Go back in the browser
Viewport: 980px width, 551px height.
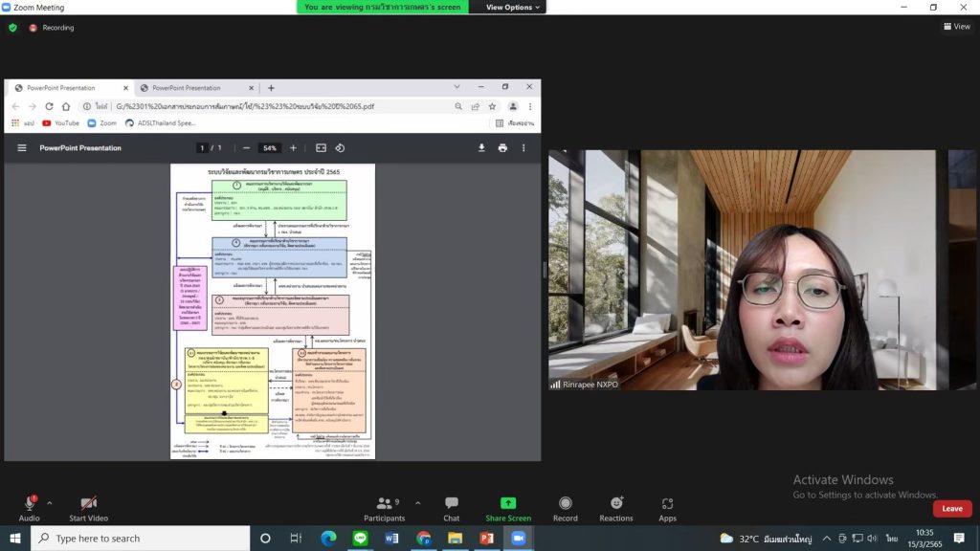[x=15, y=106]
